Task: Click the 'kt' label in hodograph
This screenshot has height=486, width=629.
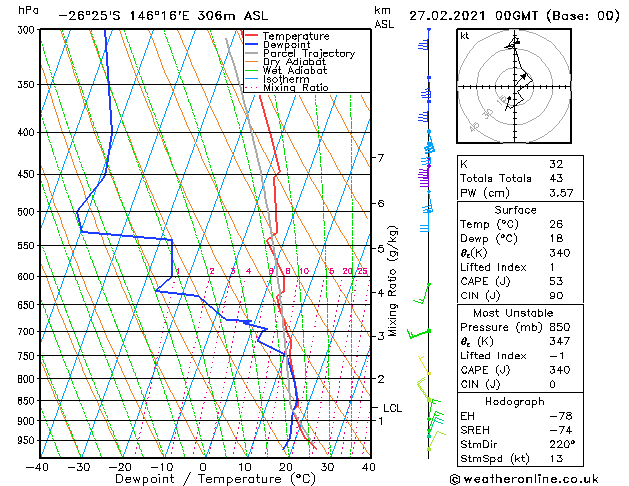Action: click(x=465, y=36)
